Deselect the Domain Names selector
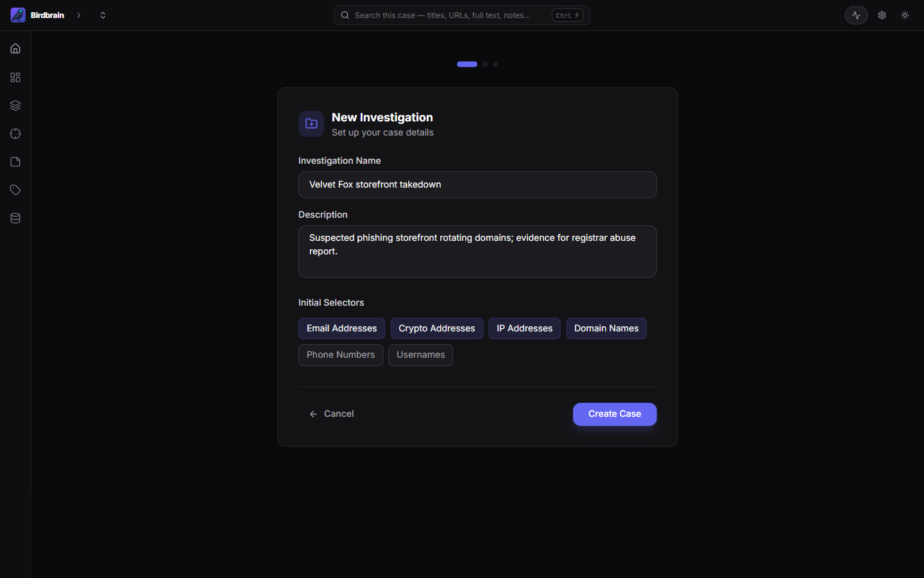 [606, 328]
